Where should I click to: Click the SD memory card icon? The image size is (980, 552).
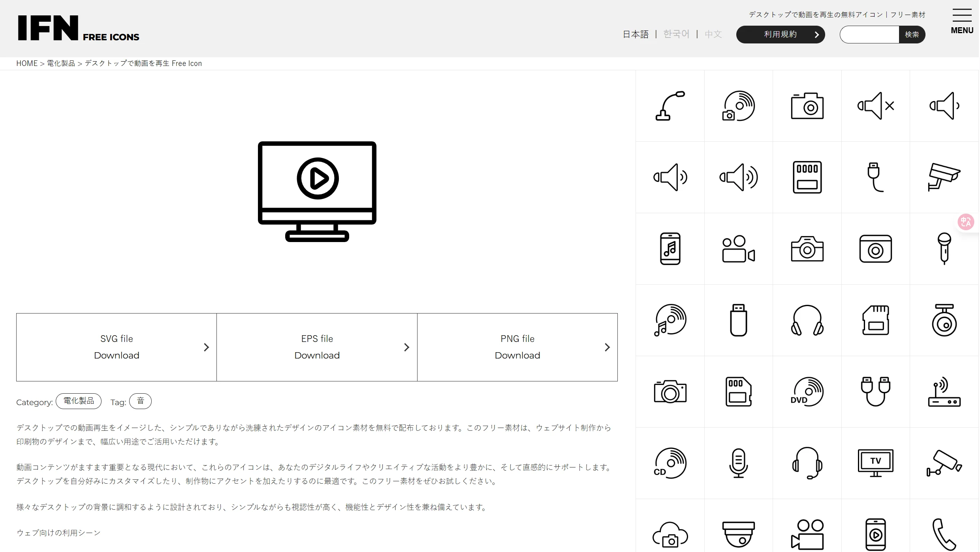coord(876,320)
